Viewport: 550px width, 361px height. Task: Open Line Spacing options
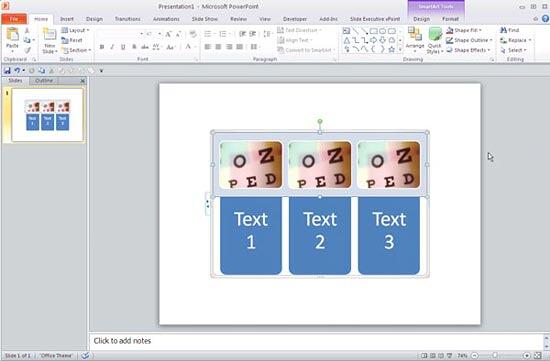coord(267,34)
